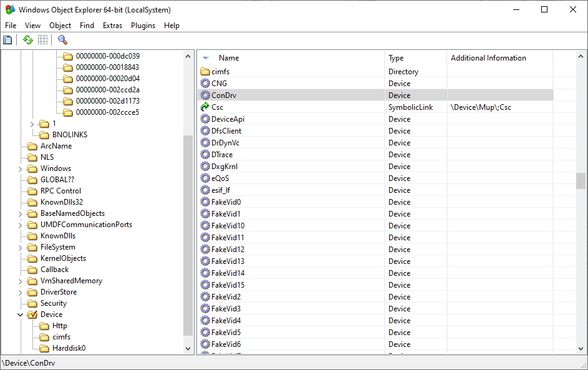
Task: Click the DfsClient device icon
Action: tap(205, 131)
